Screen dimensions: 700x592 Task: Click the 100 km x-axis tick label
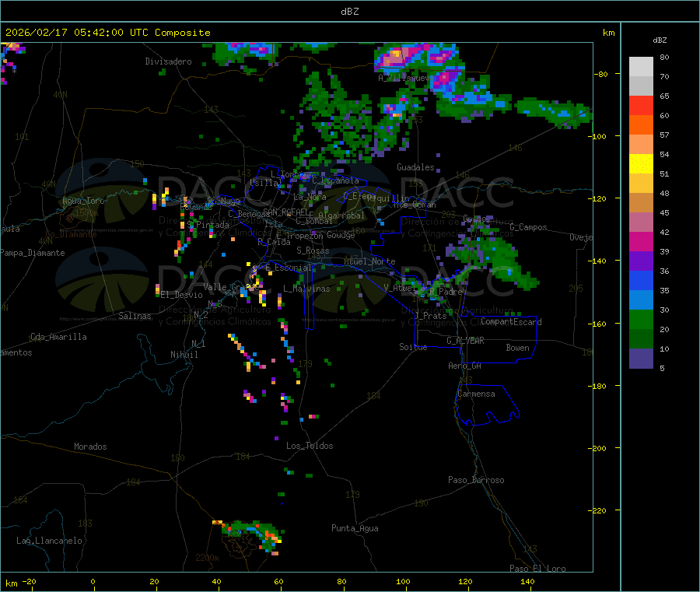[x=403, y=581]
